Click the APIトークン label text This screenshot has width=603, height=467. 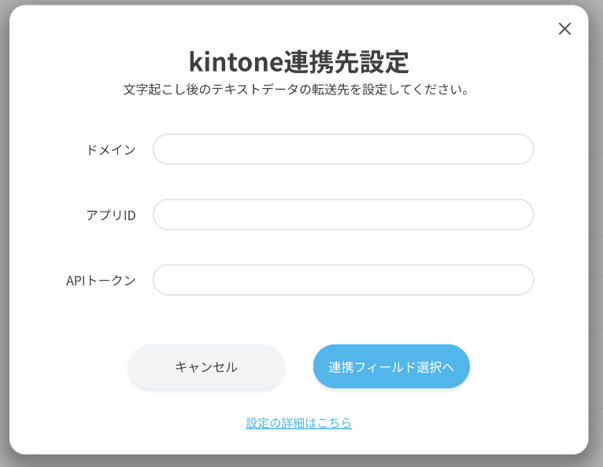pos(101,280)
